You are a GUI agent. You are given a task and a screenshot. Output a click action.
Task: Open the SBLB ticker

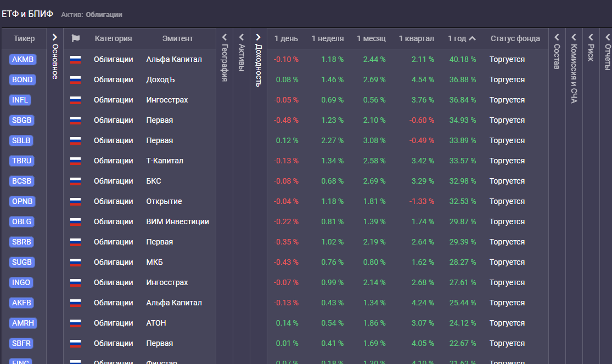click(x=21, y=140)
